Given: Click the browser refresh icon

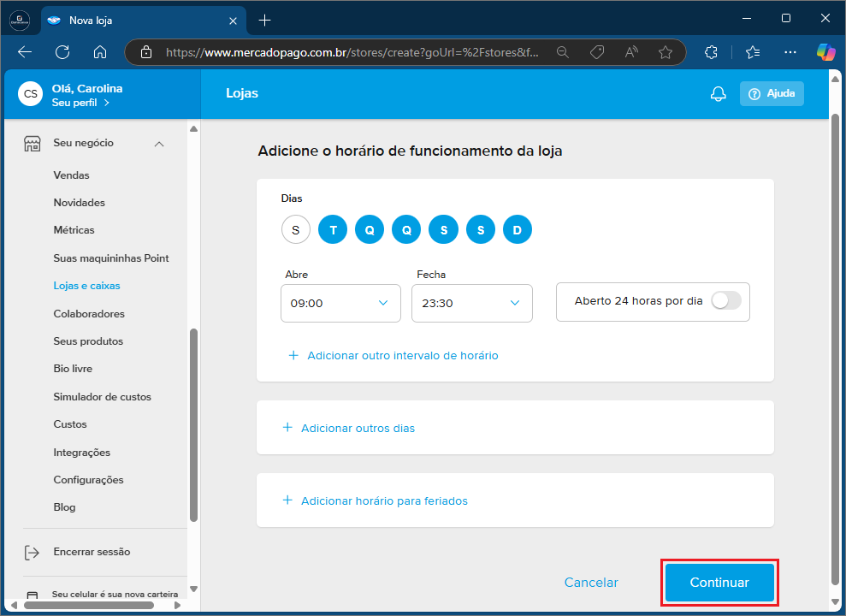Looking at the screenshot, I should [62, 52].
